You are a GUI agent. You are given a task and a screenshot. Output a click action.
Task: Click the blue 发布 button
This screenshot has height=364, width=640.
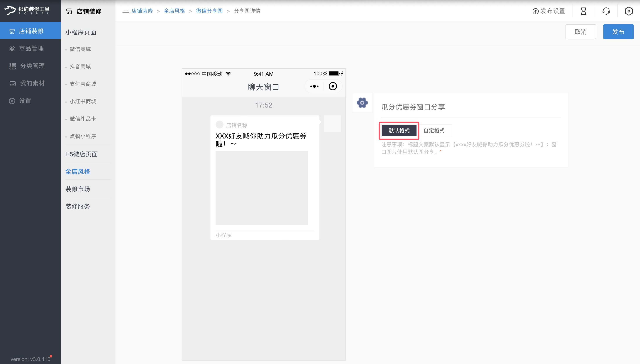coord(618,32)
